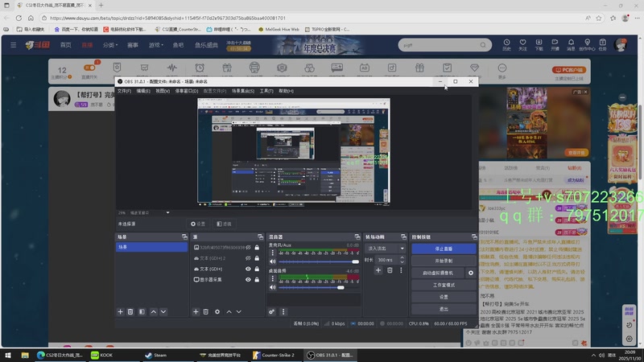Unlock the 文本 (GDI+) source
The height and width of the screenshot is (362, 644).
click(257, 269)
